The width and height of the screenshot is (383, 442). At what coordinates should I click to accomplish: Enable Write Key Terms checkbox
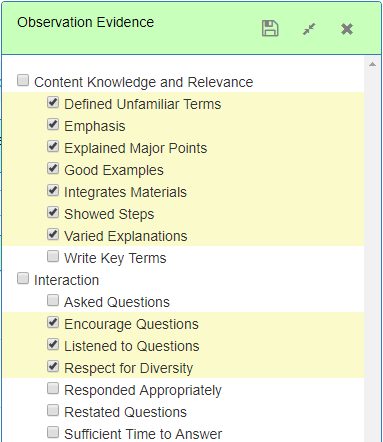(x=53, y=256)
